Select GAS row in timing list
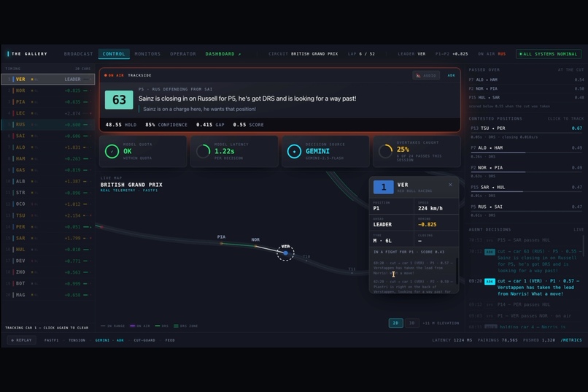Screen dimensions: 588x392 pyautogui.click(x=47, y=170)
